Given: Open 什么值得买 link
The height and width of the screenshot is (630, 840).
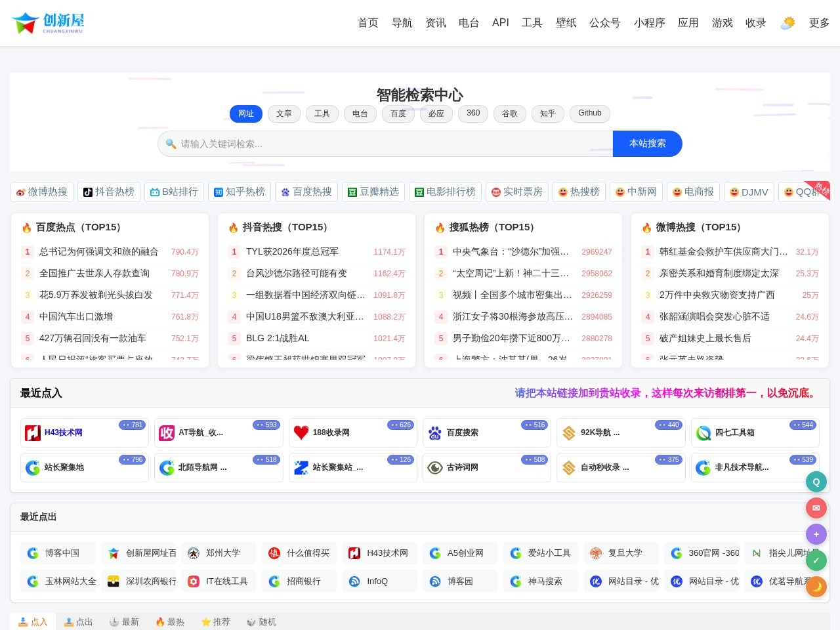Looking at the screenshot, I should coord(299,553).
